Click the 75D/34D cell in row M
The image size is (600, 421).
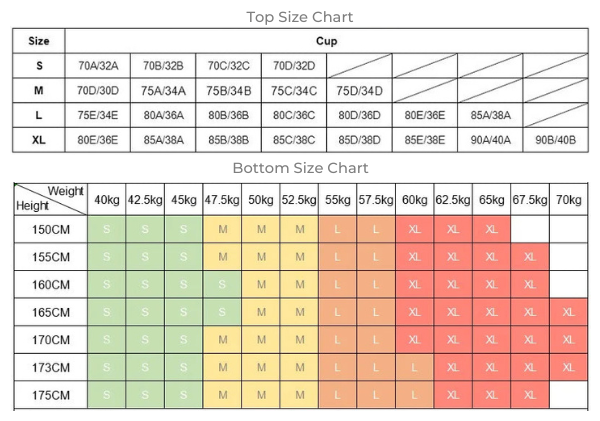[359, 91]
